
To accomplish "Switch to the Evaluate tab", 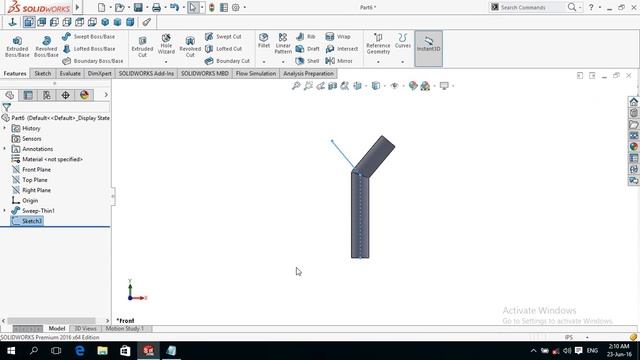I will click(70, 73).
